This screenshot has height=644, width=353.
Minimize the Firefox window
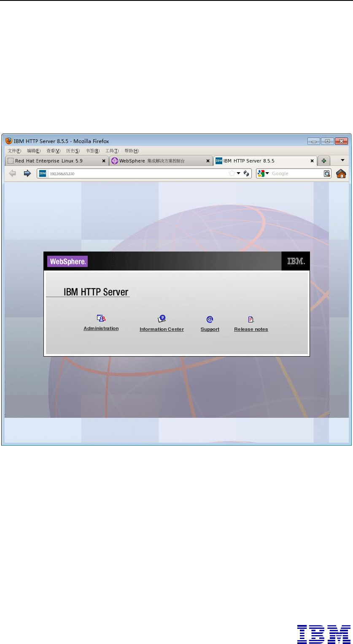(x=314, y=141)
